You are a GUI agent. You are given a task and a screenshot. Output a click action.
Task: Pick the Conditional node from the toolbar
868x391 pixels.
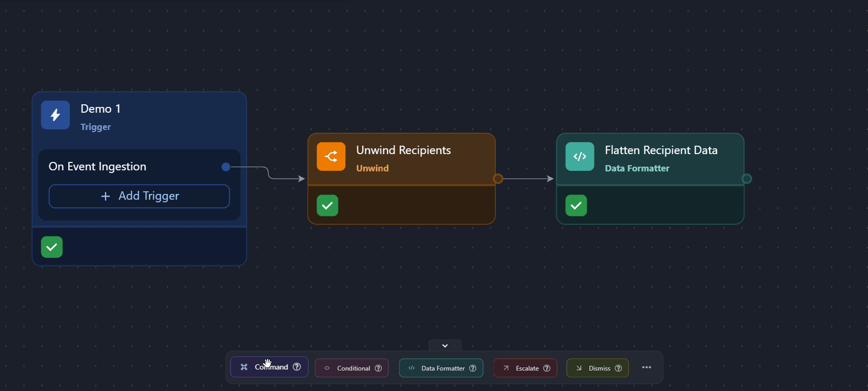(x=348, y=368)
